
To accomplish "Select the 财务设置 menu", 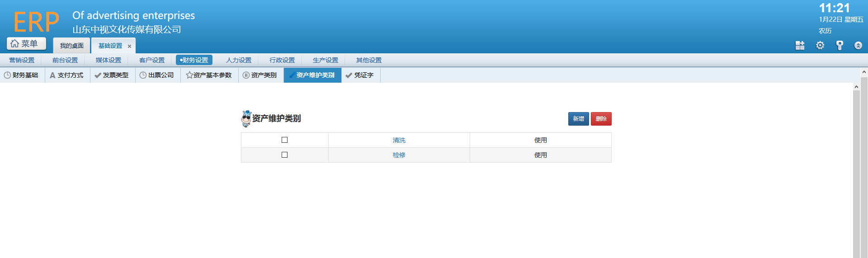I will 194,60.
